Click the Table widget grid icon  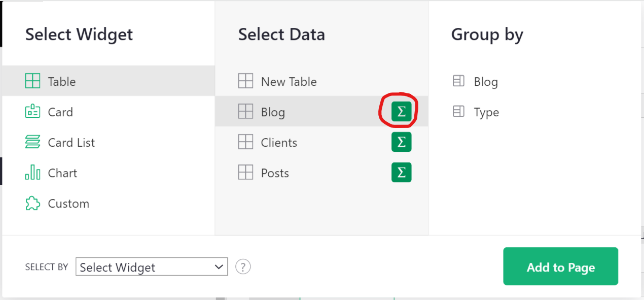point(32,81)
